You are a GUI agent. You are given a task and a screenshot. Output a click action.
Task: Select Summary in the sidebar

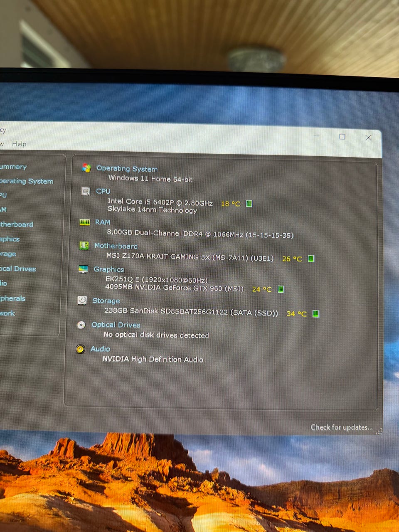pos(13,167)
